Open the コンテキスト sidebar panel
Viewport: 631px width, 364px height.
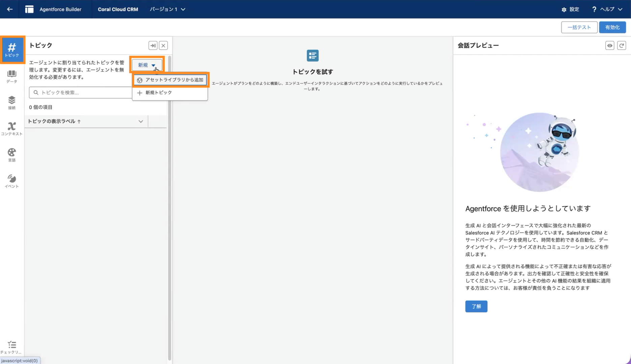[x=12, y=129]
